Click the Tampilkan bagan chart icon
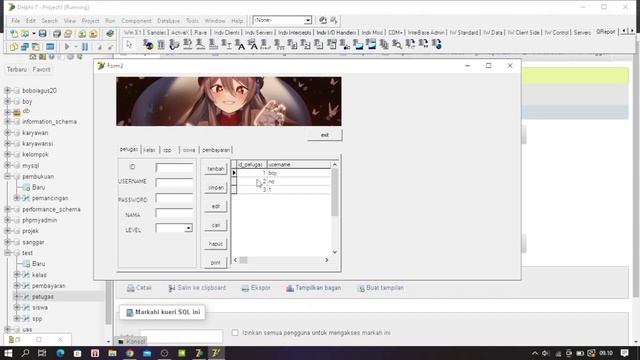This screenshot has height=360, width=640. (x=290, y=288)
